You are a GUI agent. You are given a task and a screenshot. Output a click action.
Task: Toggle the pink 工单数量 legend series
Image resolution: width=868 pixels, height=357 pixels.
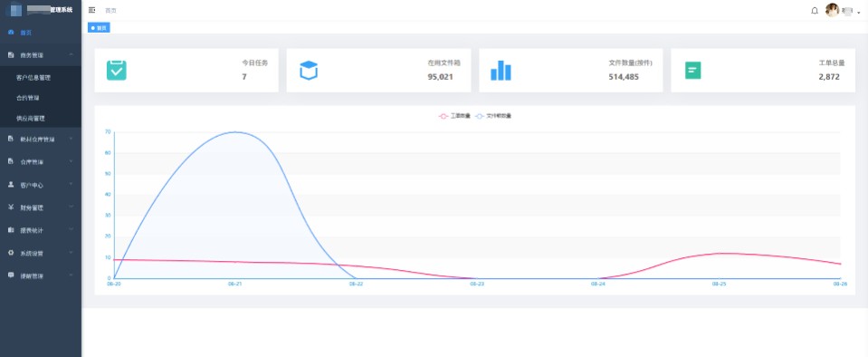(454, 116)
